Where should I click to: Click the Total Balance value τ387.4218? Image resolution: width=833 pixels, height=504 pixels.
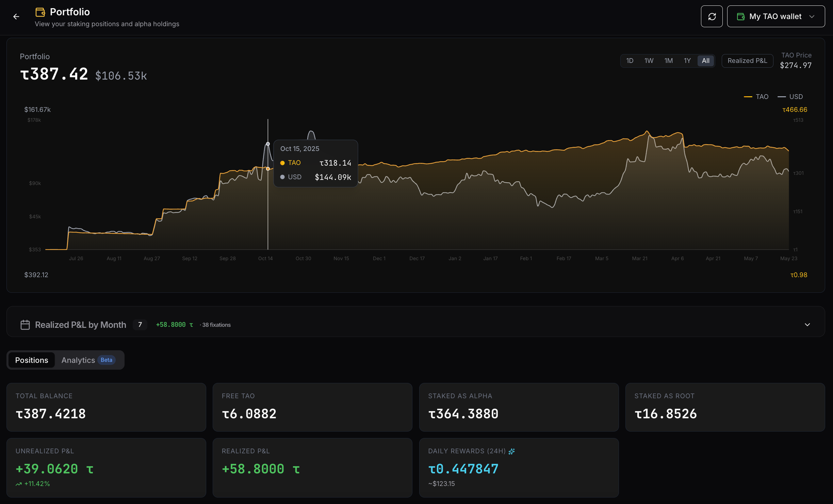click(51, 414)
